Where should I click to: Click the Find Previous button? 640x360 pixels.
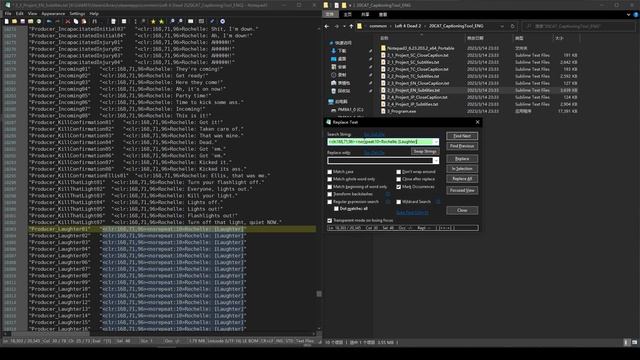462,146
